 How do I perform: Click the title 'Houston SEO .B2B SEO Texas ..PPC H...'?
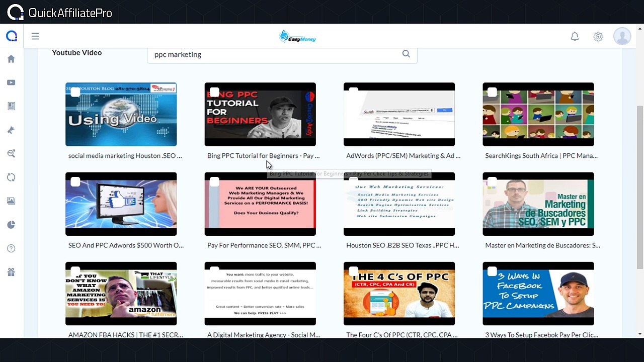[403, 245]
